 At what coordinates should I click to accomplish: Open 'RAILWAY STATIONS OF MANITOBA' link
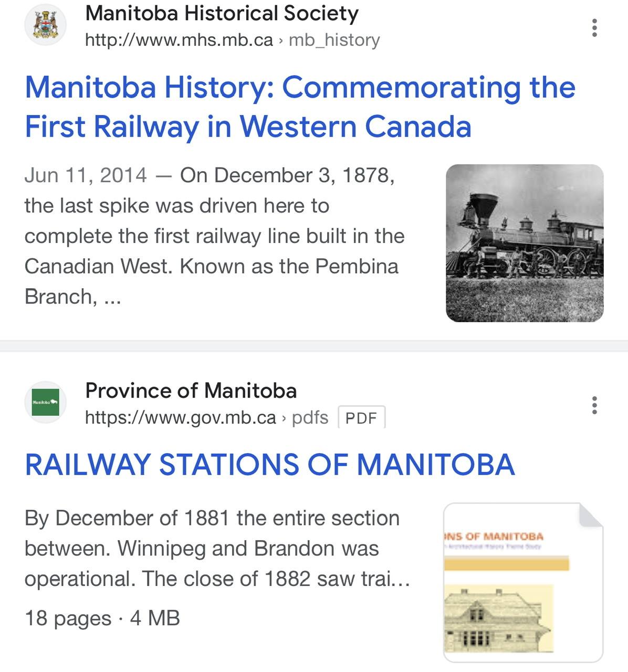coord(269,465)
